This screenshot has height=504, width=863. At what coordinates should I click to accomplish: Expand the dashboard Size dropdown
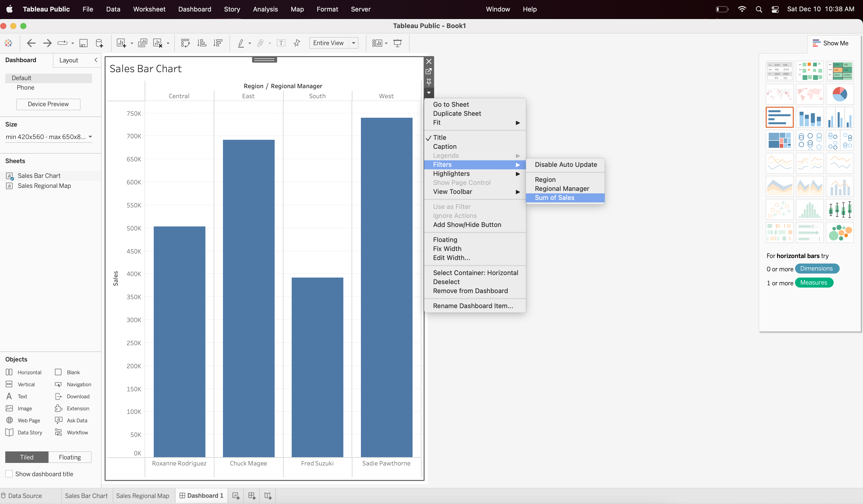(x=91, y=137)
